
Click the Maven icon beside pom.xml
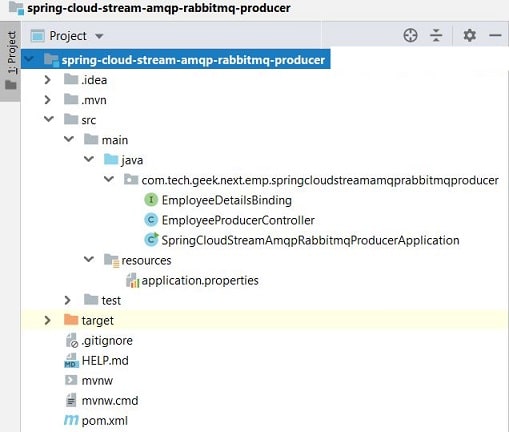click(71, 420)
